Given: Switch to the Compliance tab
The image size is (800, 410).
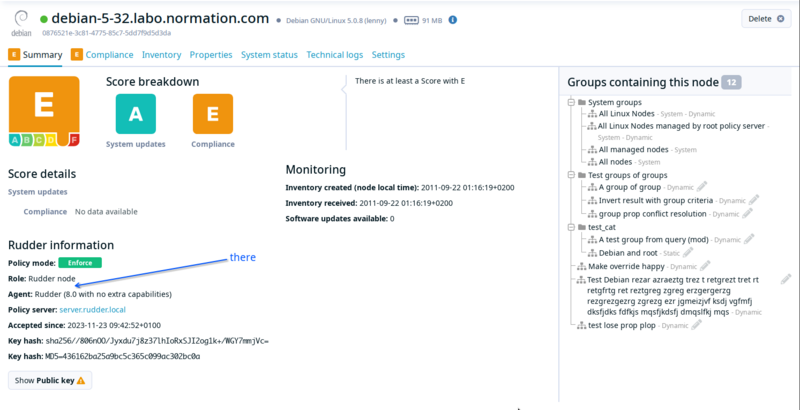Looking at the screenshot, I should (x=102, y=55).
